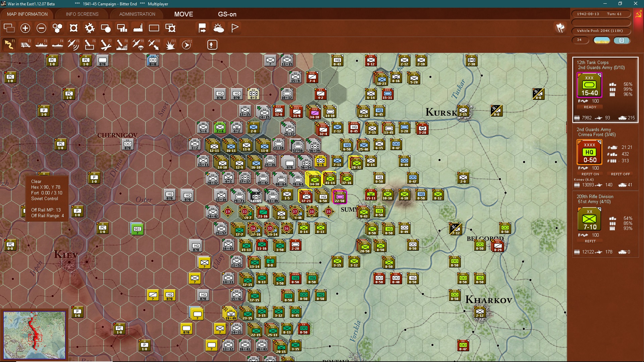Click the wheat field weather indicator
This screenshot has height=362, width=644.
pos(602,40)
